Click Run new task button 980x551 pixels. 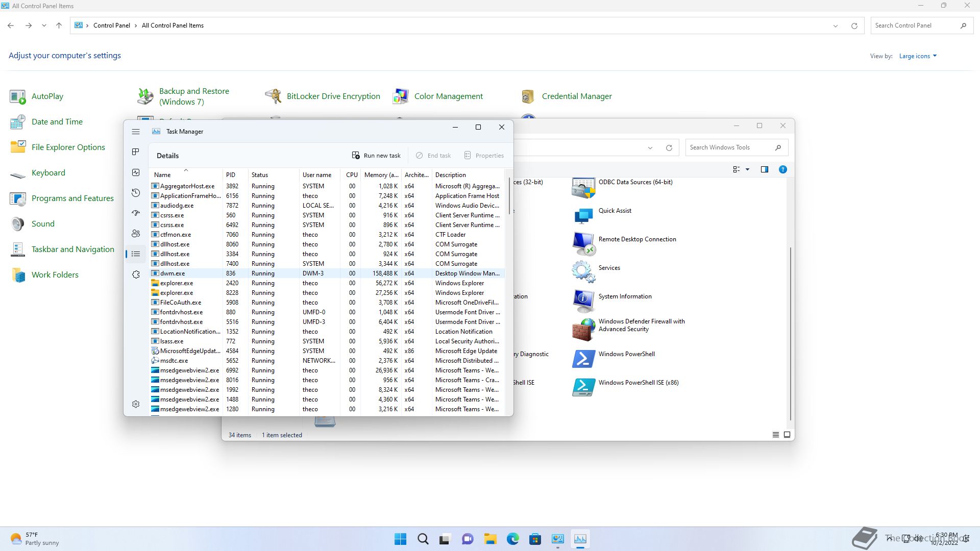tap(376, 156)
